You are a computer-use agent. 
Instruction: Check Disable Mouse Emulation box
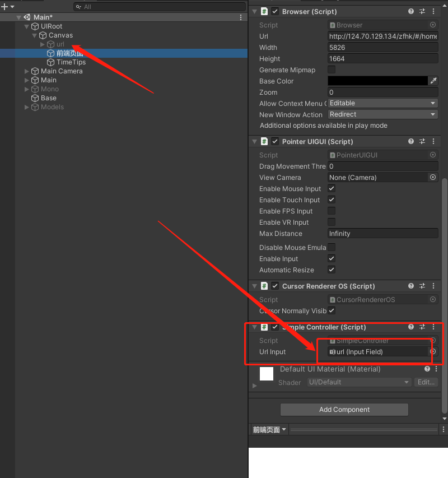(332, 247)
